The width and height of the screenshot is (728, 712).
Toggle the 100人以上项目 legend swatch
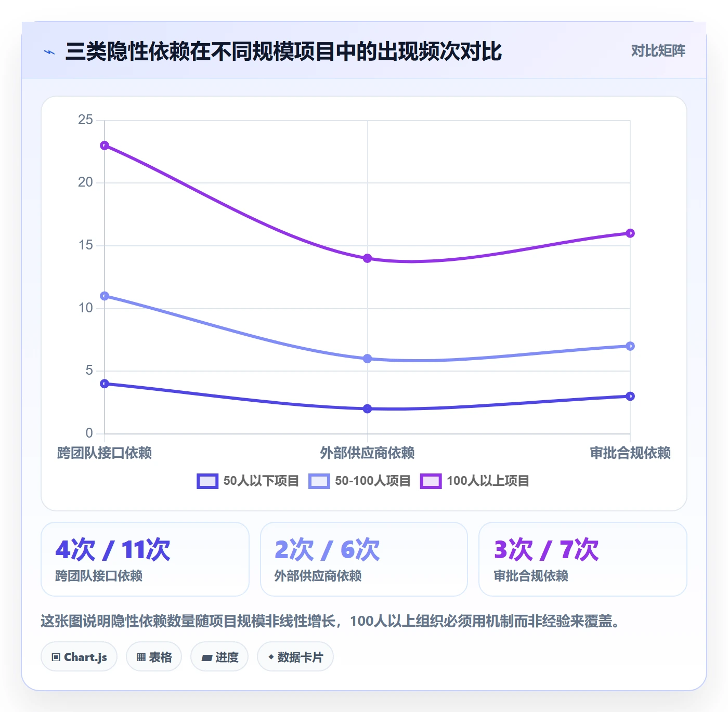point(431,481)
